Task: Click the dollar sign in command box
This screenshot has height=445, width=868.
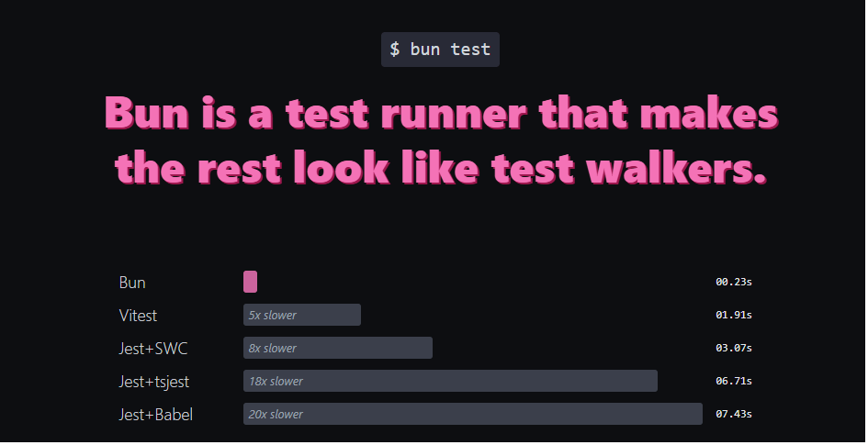Action: [395, 50]
